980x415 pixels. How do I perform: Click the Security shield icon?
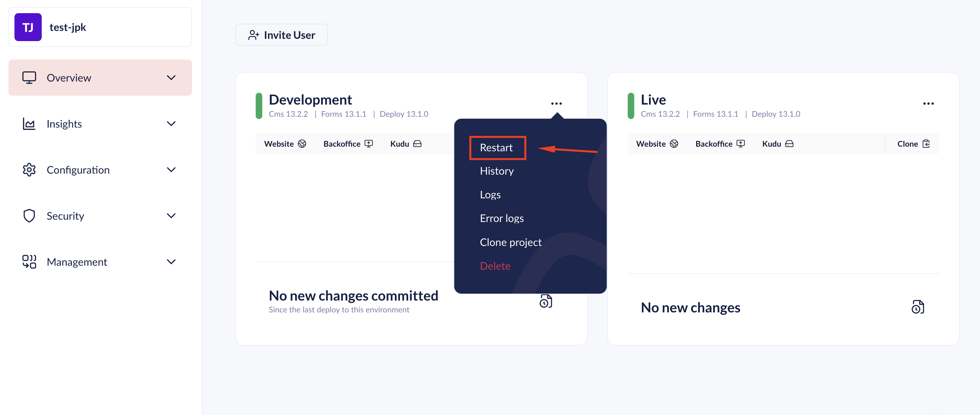tap(29, 216)
